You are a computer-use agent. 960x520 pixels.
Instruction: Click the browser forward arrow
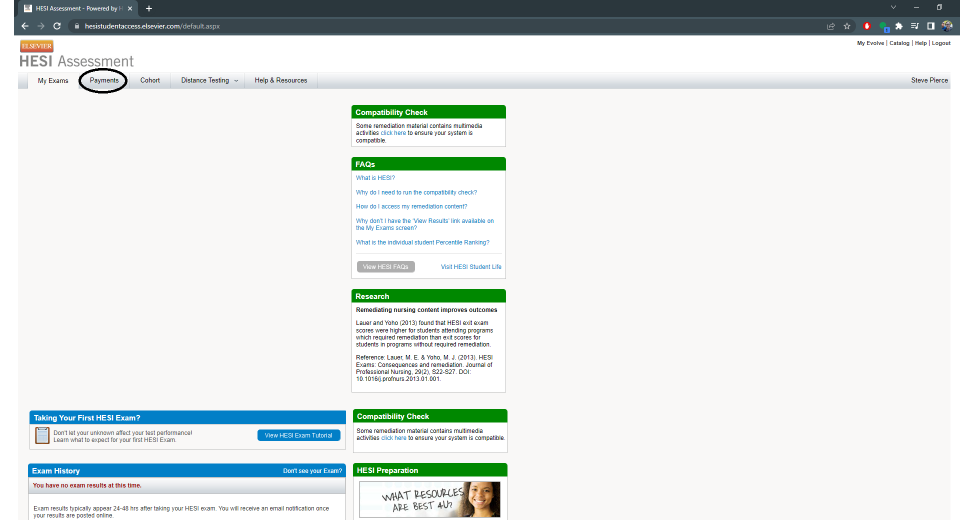pyautogui.click(x=41, y=26)
